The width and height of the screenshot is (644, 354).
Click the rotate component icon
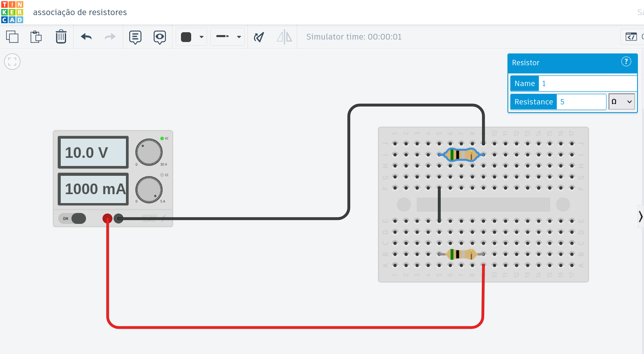pos(259,37)
